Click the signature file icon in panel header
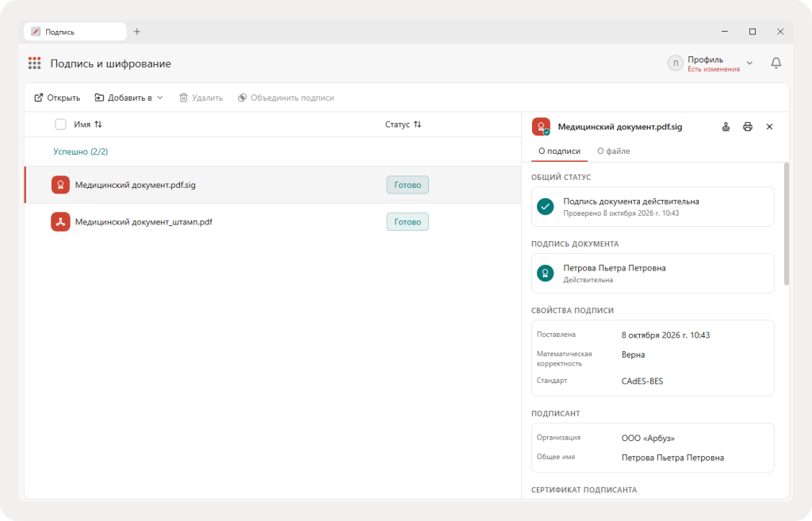This screenshot has height=521, width=812. click(x=541, y=127)
